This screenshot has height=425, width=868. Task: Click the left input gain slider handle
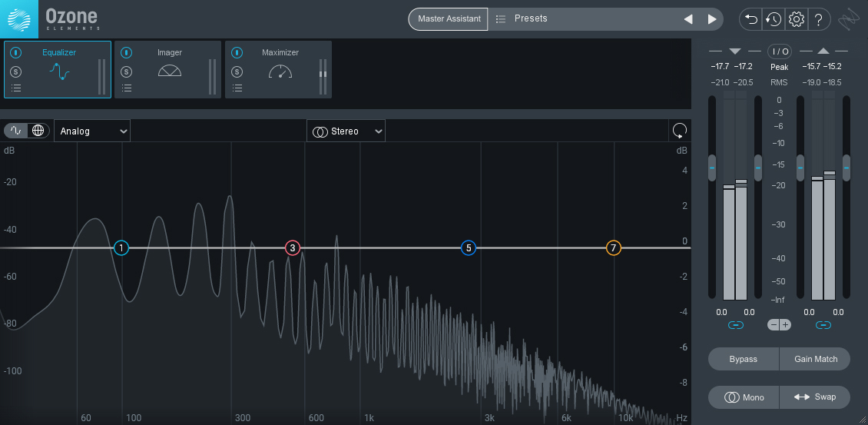712,168
